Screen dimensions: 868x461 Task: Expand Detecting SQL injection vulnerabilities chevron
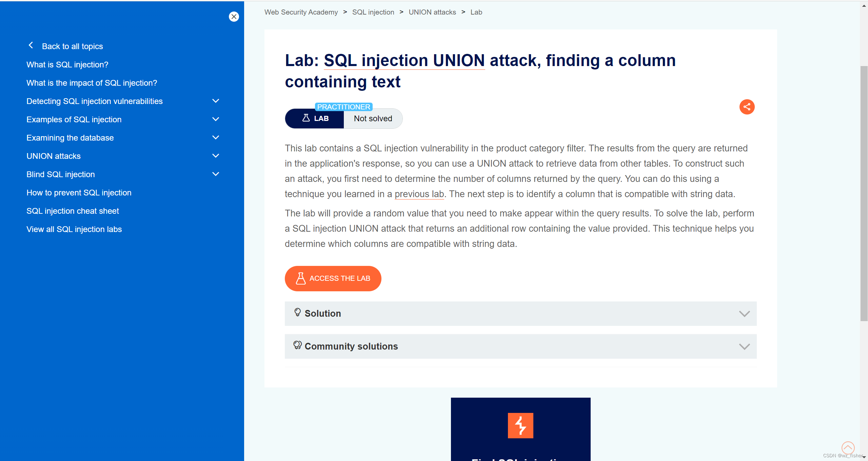[216, 101]
